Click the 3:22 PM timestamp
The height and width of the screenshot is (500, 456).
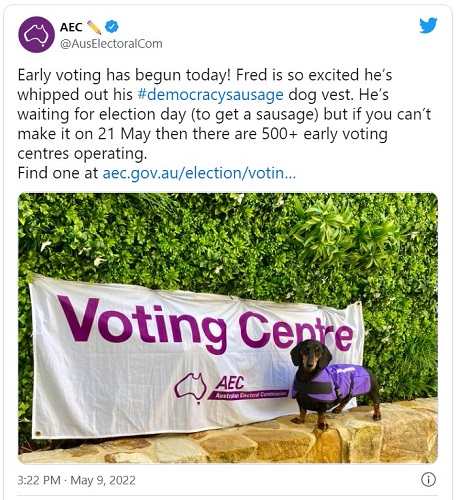[39, 480]
